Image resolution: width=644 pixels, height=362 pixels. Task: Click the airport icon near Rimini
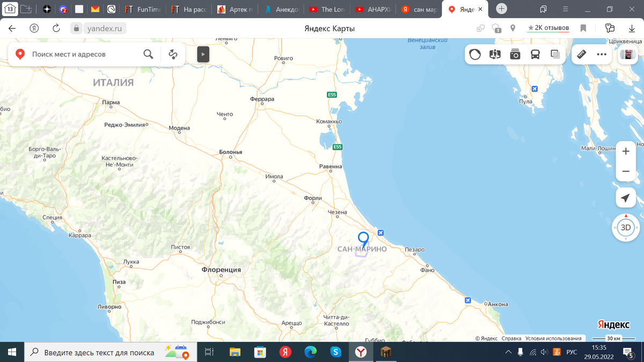380,233
